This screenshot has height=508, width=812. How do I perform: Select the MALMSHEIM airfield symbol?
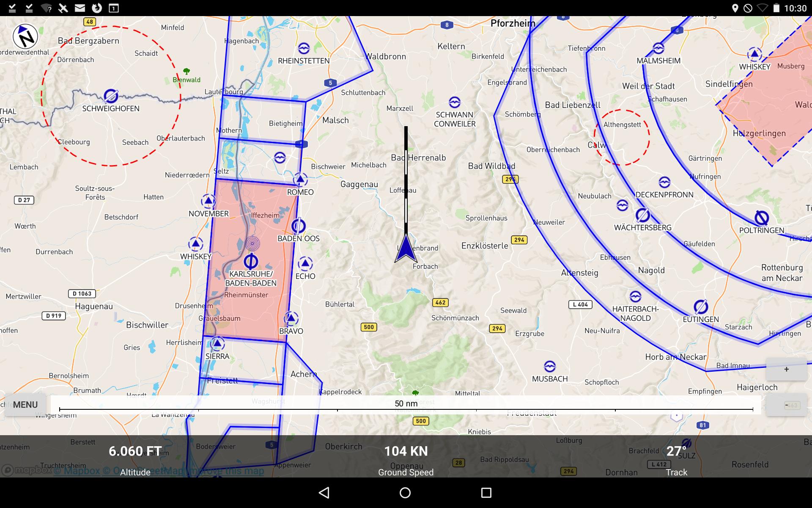pyautogui.click(x=658, y=48)
